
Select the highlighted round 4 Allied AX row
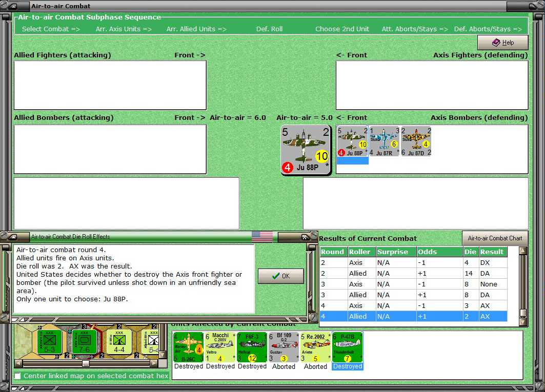coord(413,317)
